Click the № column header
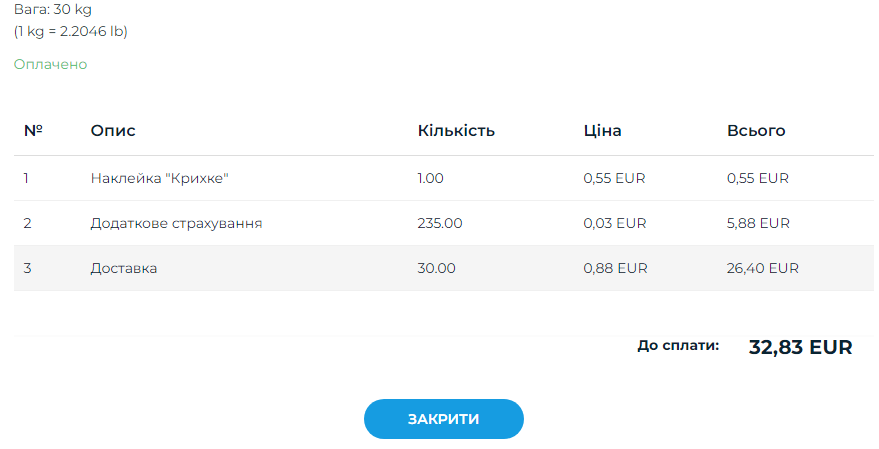 (33, 131)
